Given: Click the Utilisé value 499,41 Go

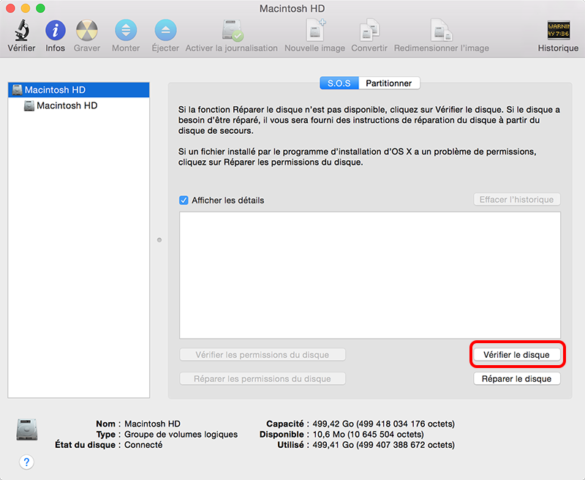Looking at the screenshot, I should [384, 445].
